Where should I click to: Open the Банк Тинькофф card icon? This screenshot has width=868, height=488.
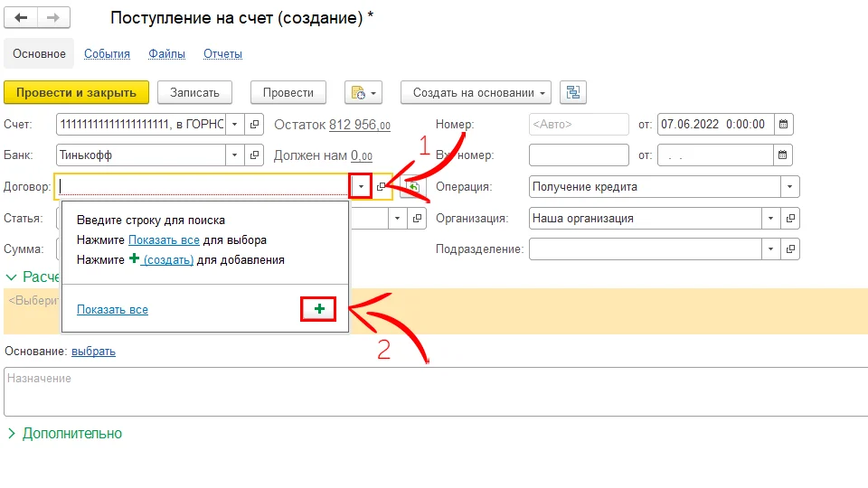[x=254, y=155]
